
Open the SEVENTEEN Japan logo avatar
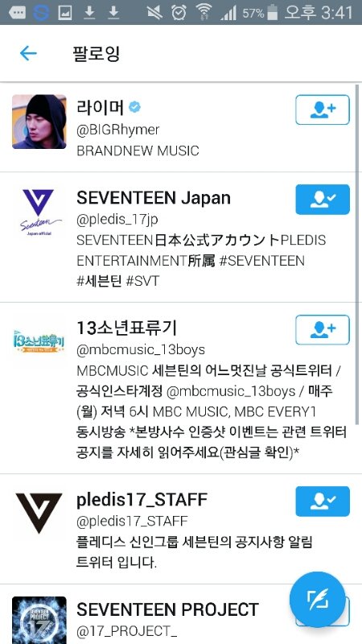pyautogui.click(x=39, y=211)
